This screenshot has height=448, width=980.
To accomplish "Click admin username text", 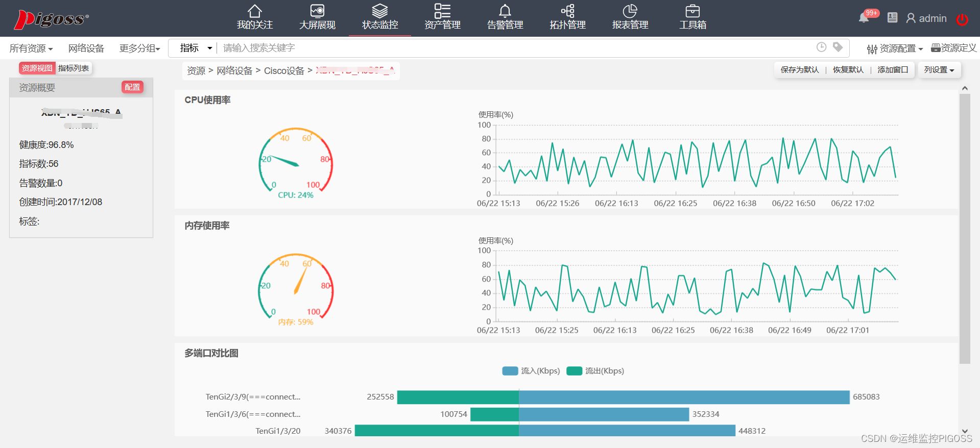I will [x=933, y=18].
